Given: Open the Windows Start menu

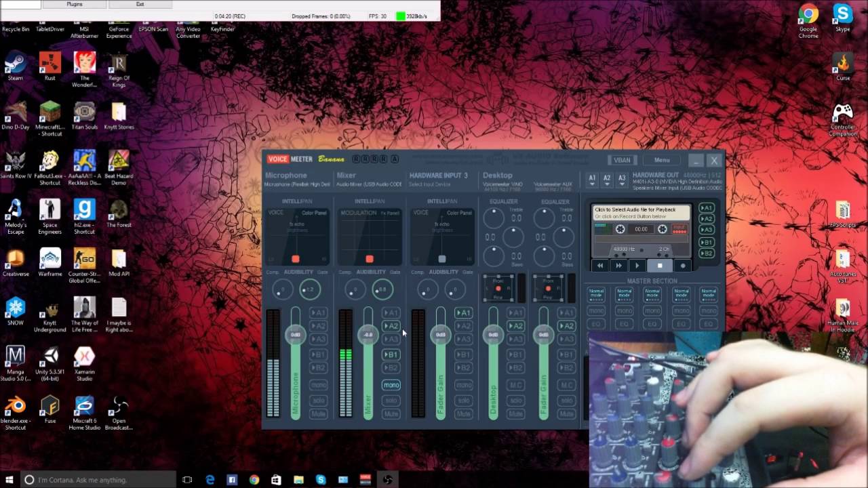Looking at the screenshot, I should pos(9,480).
